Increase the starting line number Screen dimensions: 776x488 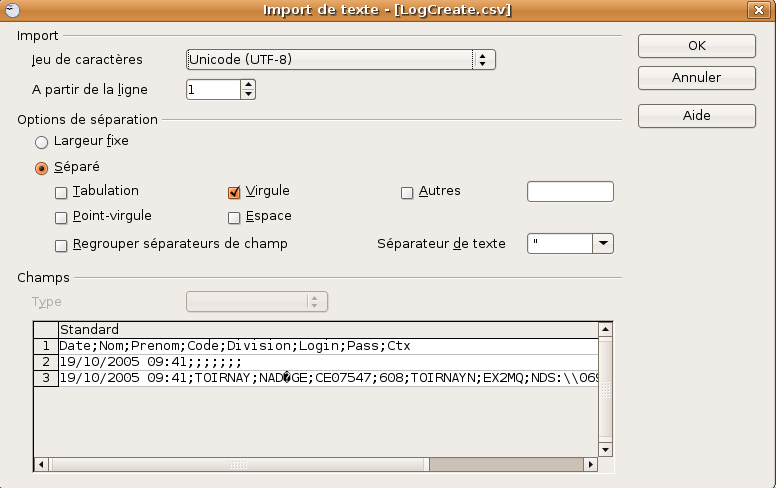click(x=248, y=85)
